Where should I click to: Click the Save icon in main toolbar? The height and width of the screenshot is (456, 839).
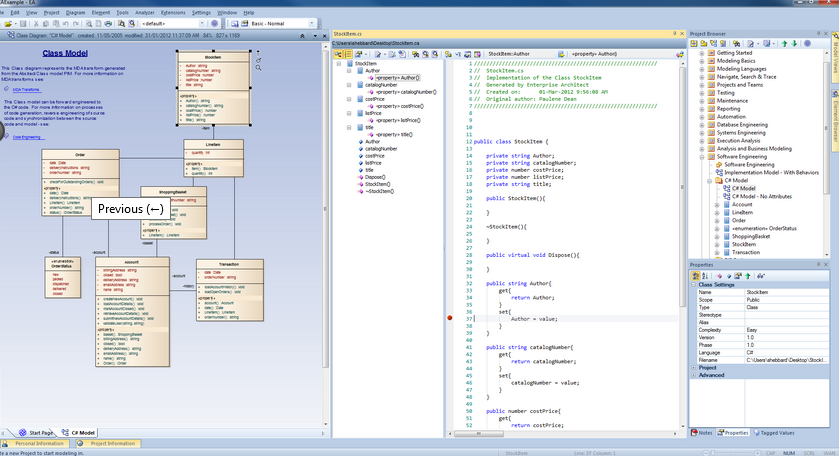click(x=23, y=24)
